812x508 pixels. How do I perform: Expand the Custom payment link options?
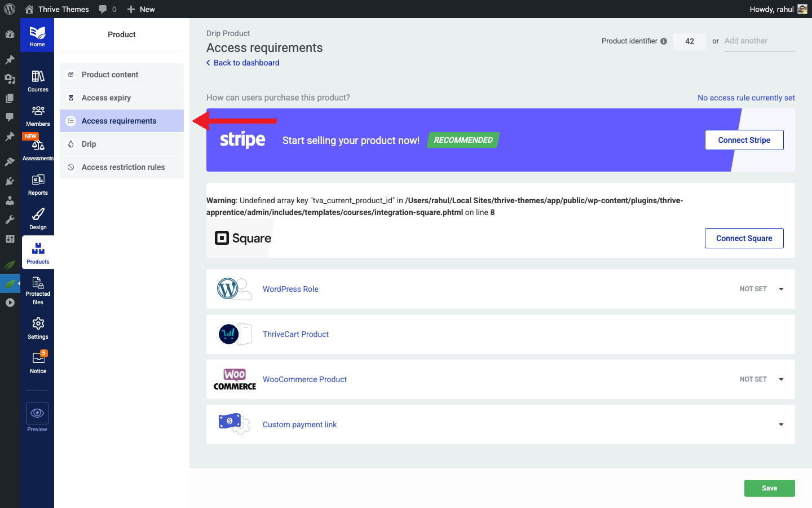[781, 424]
